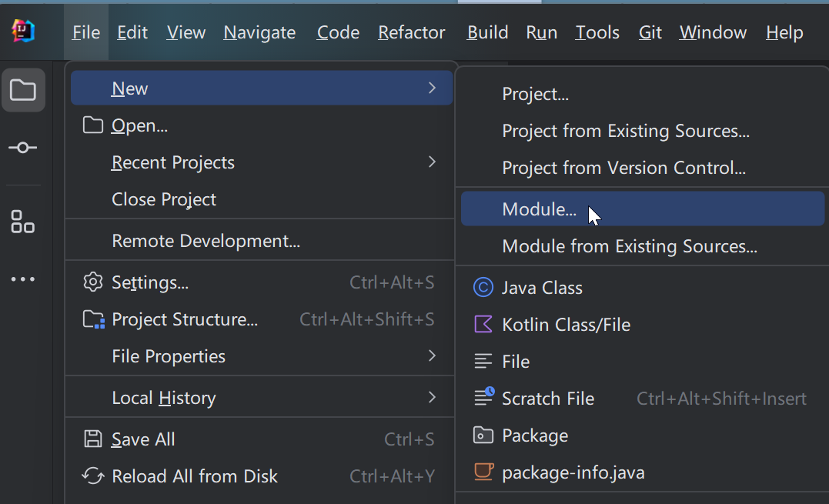Open Settings... from File menu
This screenshot has height=504, width=829.
[150, 282]
